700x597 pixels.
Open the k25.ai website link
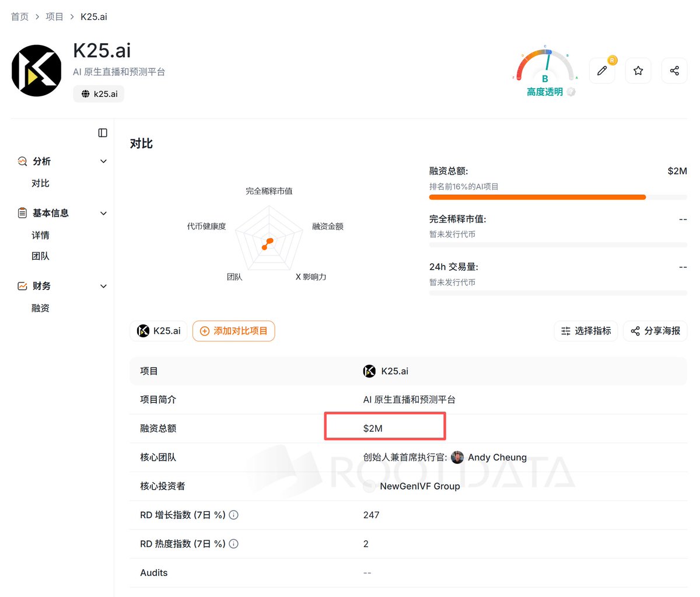click(99, 94)
